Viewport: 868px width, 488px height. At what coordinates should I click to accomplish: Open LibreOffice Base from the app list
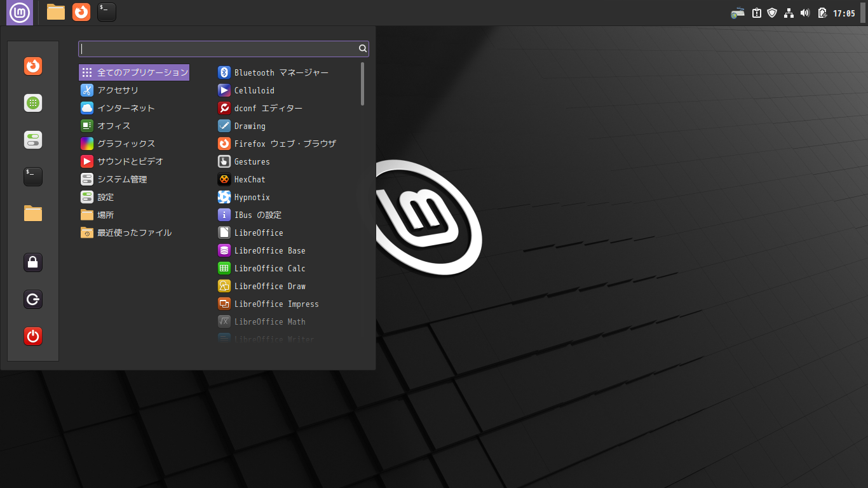(x=287, y=250)
